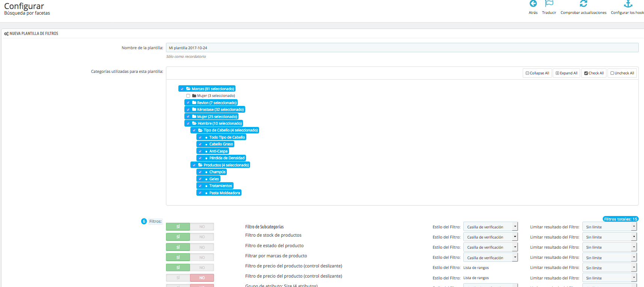The image size is (644, 287).
Task: Set Filtro de Subcategorías toggle to NO
Action: tap(202, 227)
